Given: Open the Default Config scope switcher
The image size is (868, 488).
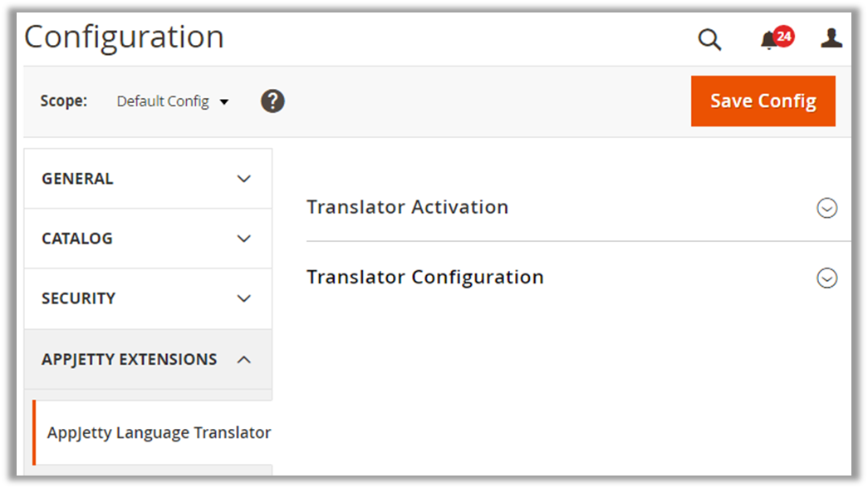Looking at the screenshot, I should [x=164, y=101].
